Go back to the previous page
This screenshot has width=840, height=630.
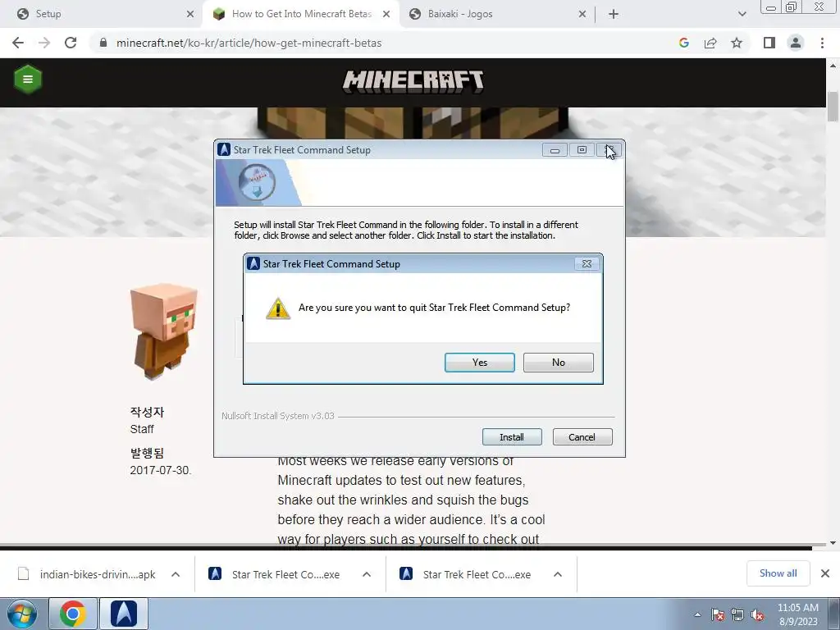click(x=18, y=43)
